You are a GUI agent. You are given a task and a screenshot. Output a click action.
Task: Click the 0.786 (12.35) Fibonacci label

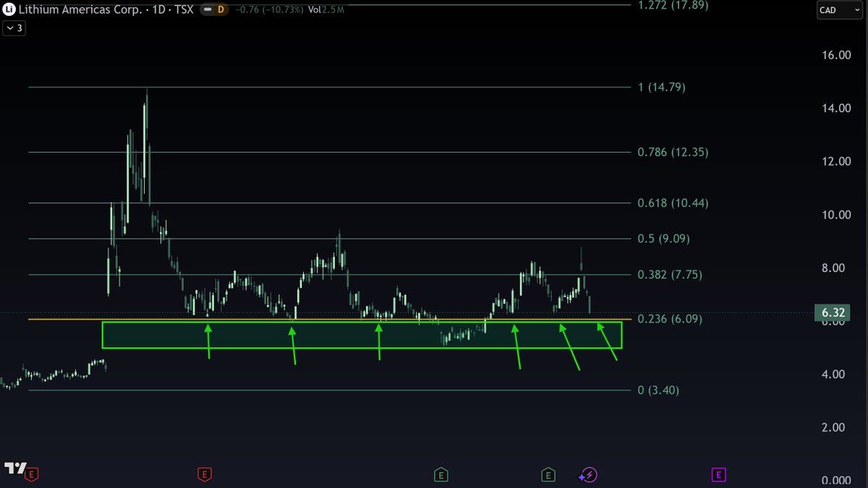(x=673, y=153)
